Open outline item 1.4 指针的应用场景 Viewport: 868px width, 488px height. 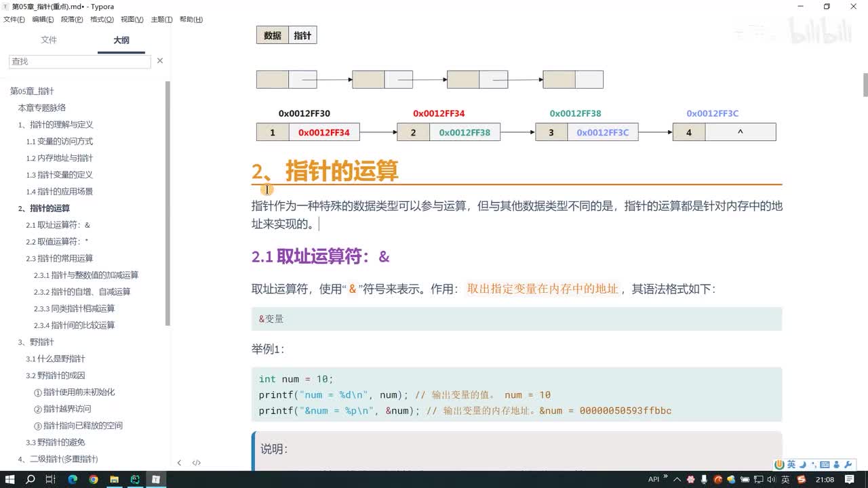point(60,191)
